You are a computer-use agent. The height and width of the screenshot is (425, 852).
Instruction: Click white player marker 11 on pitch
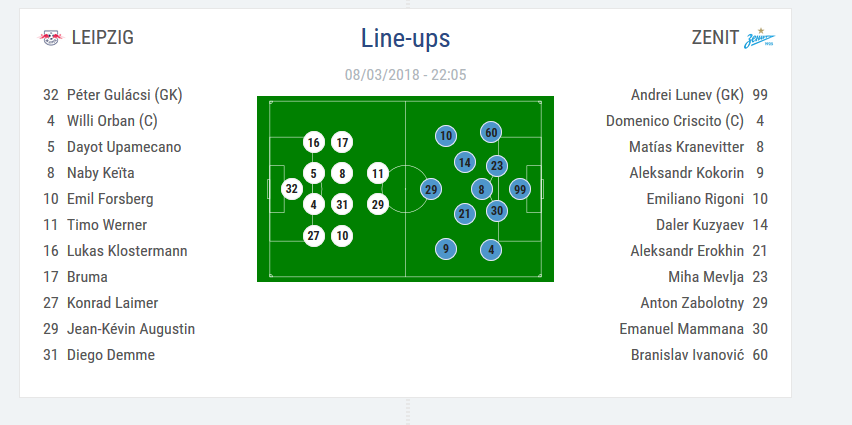click(377, 173)
